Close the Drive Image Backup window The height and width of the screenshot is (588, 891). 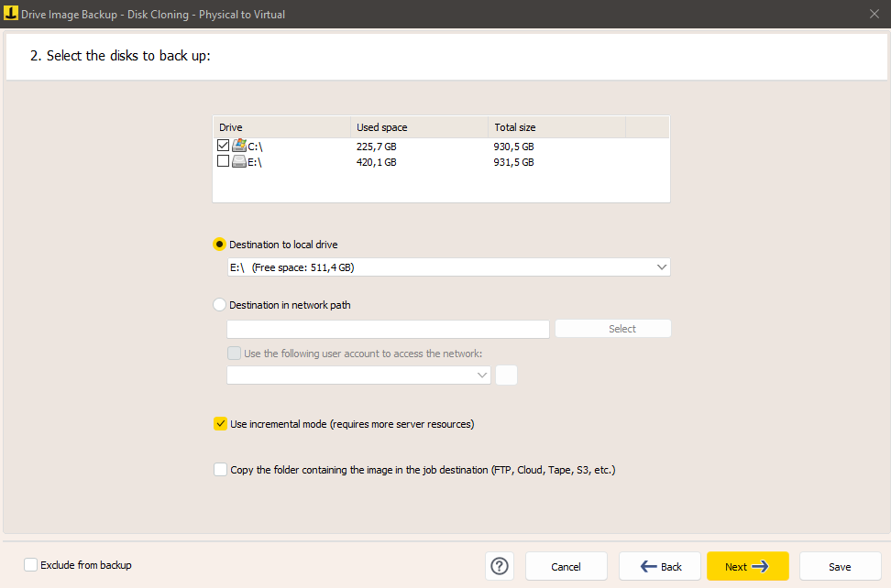pos(874,14)
